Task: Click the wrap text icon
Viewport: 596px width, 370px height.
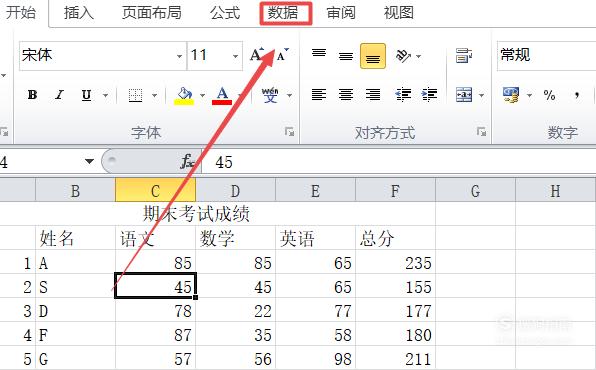Action: click(464, 56)
